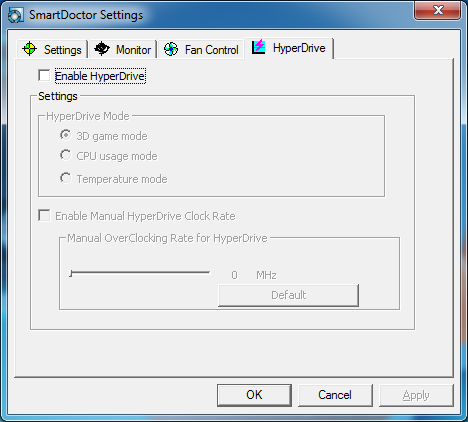Screen dimensions: 468x422
Task: Click the lightning HyperDrive tab icon
Action: click(259, 46)
